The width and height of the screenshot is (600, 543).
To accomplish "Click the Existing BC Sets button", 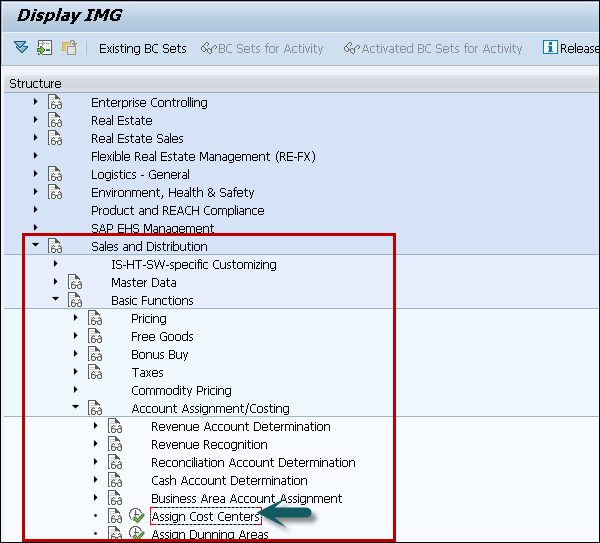I will 142,48.
